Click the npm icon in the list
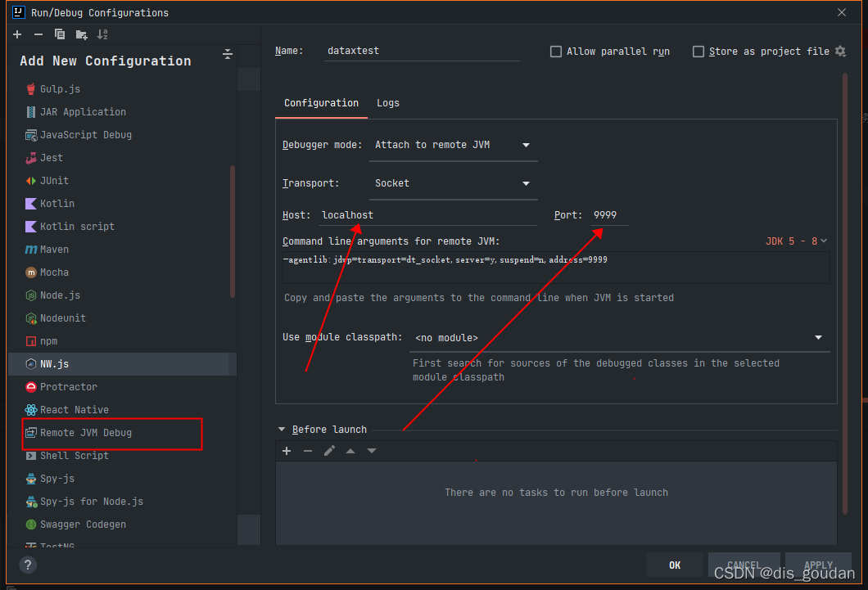The height and width of the screenshot is (590, 868). [31, 342]
